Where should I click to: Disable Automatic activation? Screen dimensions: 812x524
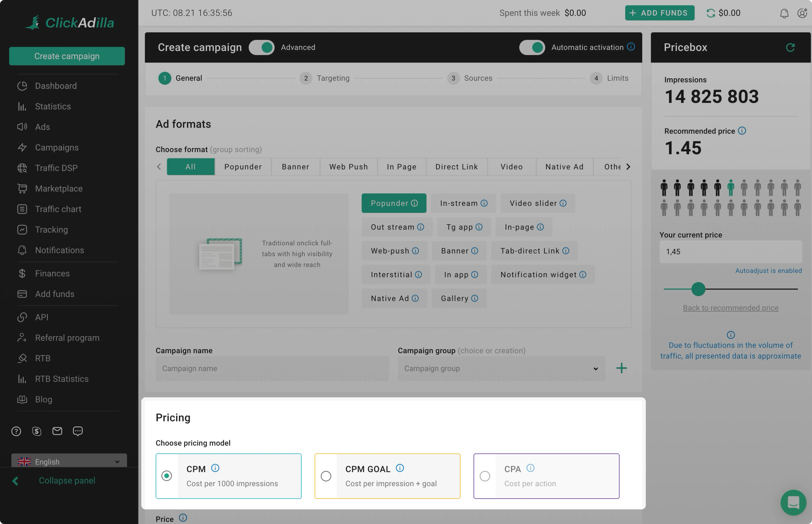pos(532,47)
